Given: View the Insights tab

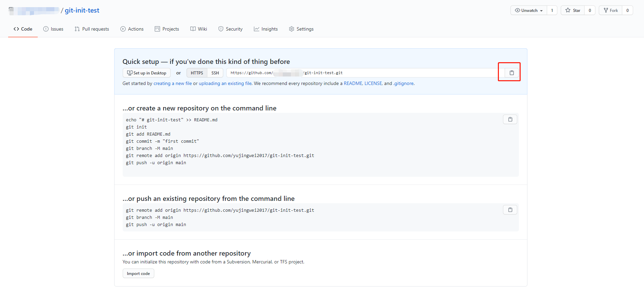Looking at the screenshot, I should point(266,29).
